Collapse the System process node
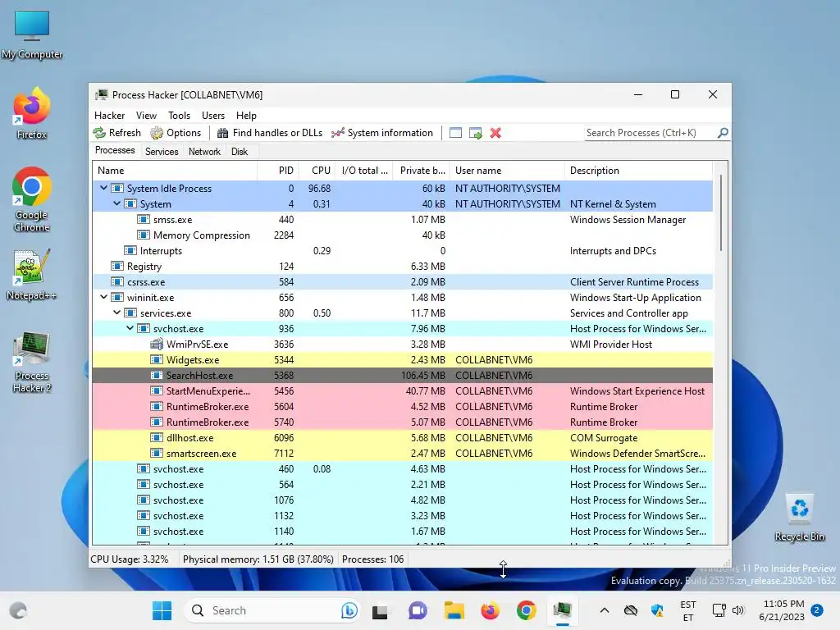Screen dimensions: 840x630 click(116, 203)
